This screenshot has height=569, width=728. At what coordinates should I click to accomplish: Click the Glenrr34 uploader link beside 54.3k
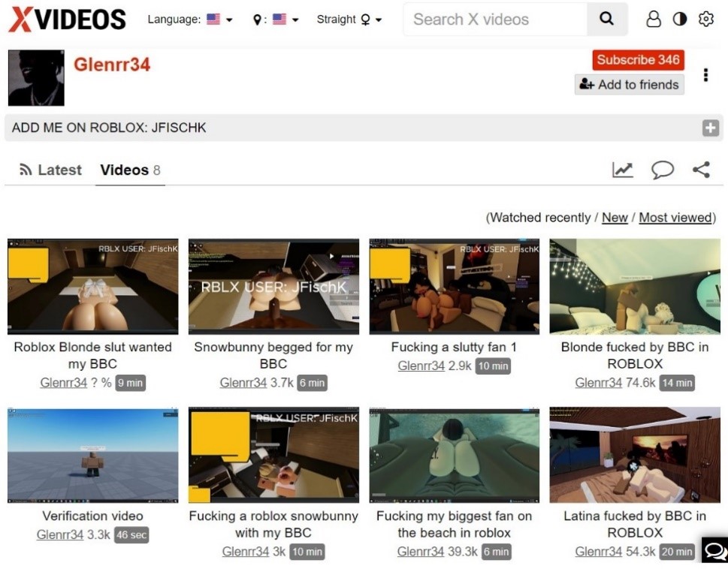pyautogui.click(x=599, y=552)
